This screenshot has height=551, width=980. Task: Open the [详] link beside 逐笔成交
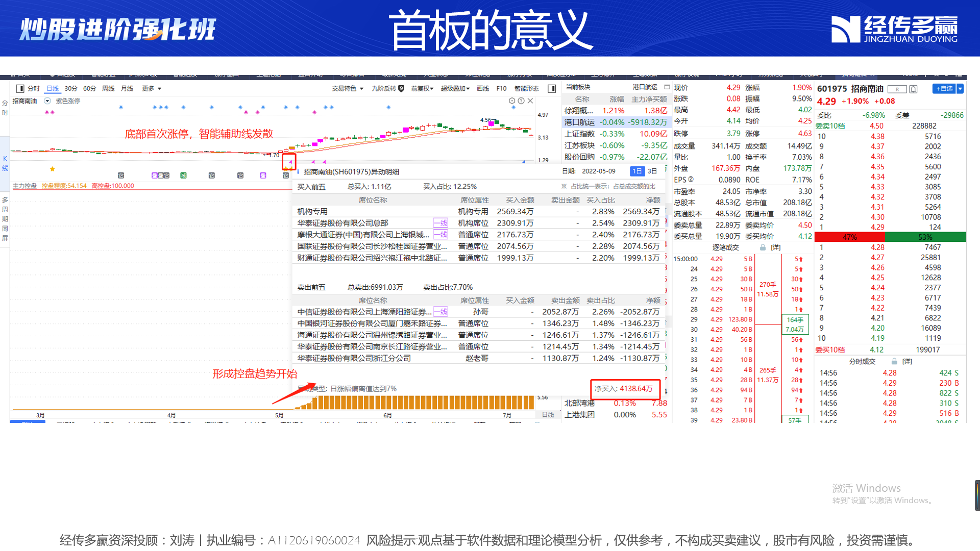(776, 247)
